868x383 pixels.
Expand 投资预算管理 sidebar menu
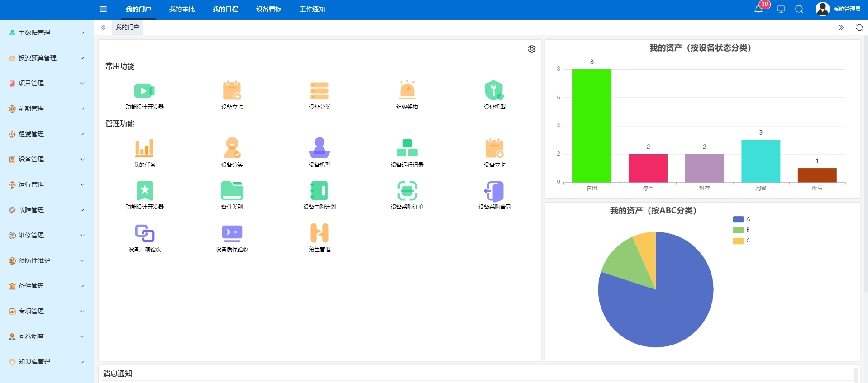(x=47, y=58)
